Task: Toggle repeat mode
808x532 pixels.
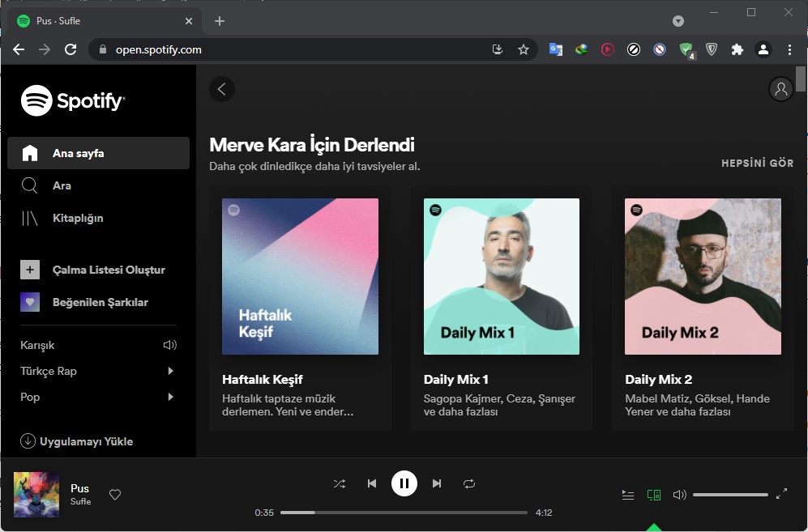Action: coord(469,483)
